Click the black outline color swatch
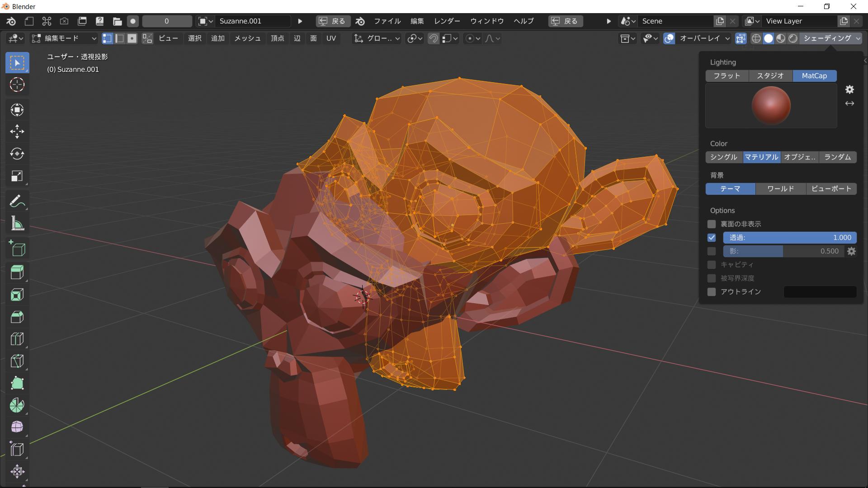Viewport: 868px width, 488px height. coord(820,292)
